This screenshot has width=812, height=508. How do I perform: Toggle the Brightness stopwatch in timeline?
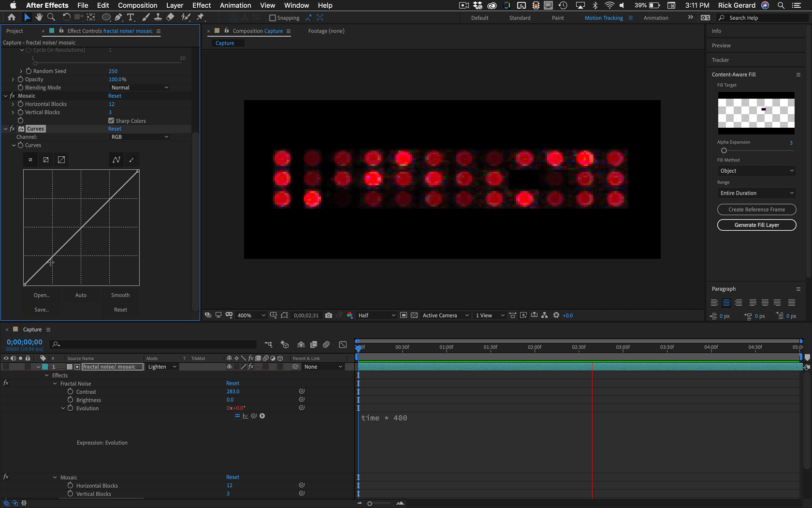[71, 400]
